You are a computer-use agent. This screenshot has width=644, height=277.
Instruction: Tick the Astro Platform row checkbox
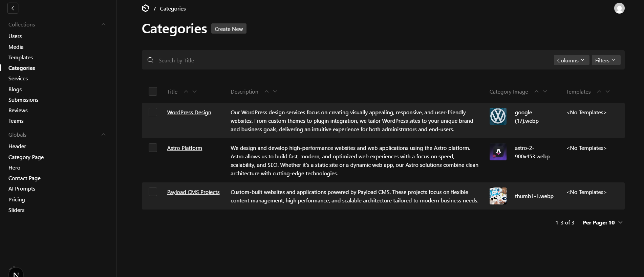pyautogui.click(x=153, y=148)
